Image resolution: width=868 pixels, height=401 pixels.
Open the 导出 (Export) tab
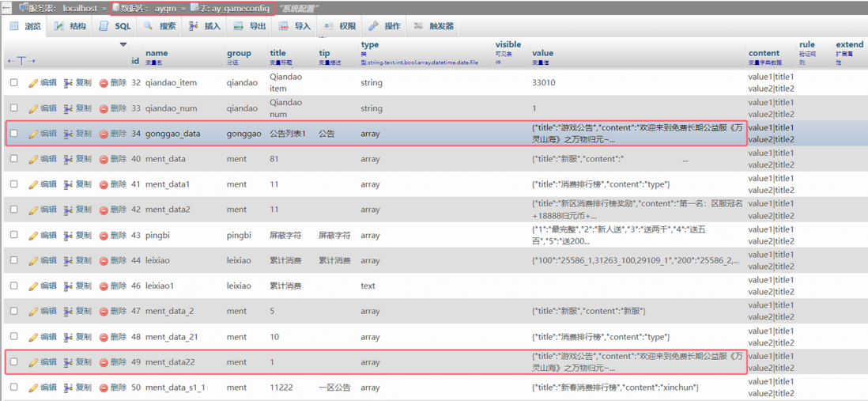pyautogui.click(x=250, y=26)
